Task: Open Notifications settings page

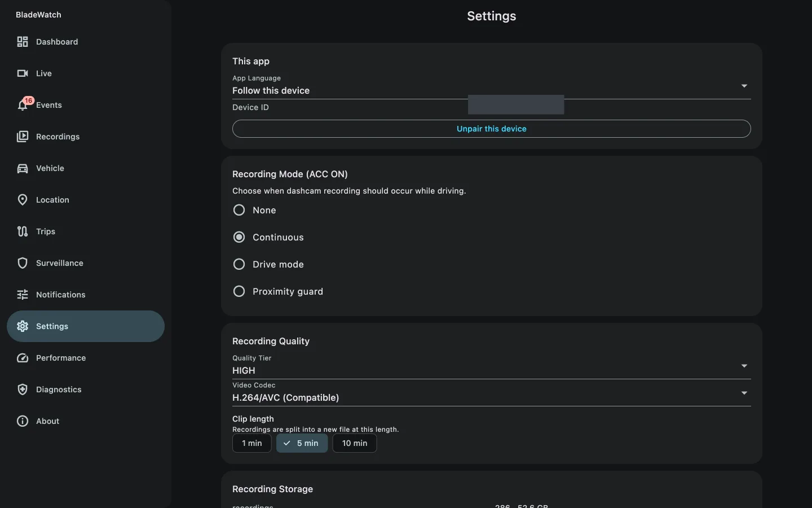Action: coord(86,295)
